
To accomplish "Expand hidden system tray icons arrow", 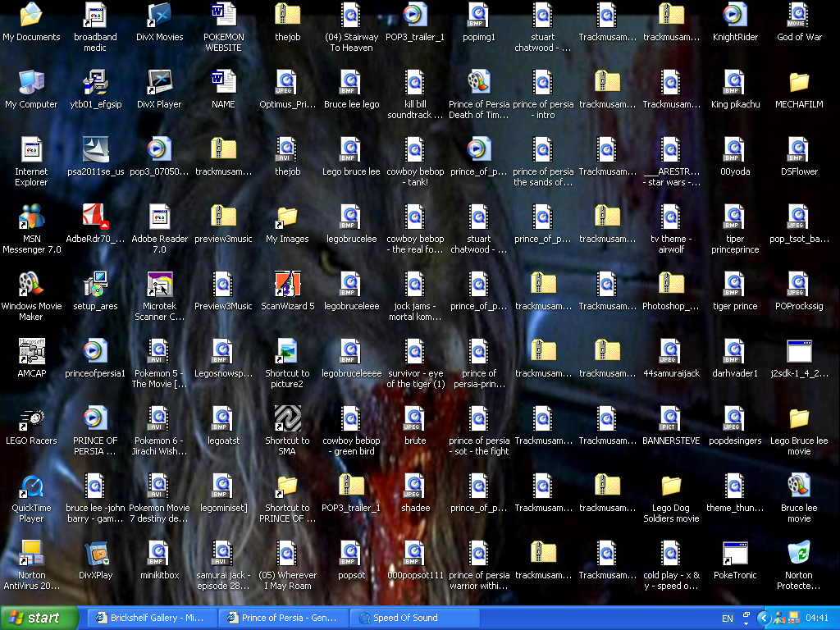I will click(x=764, y=619).
